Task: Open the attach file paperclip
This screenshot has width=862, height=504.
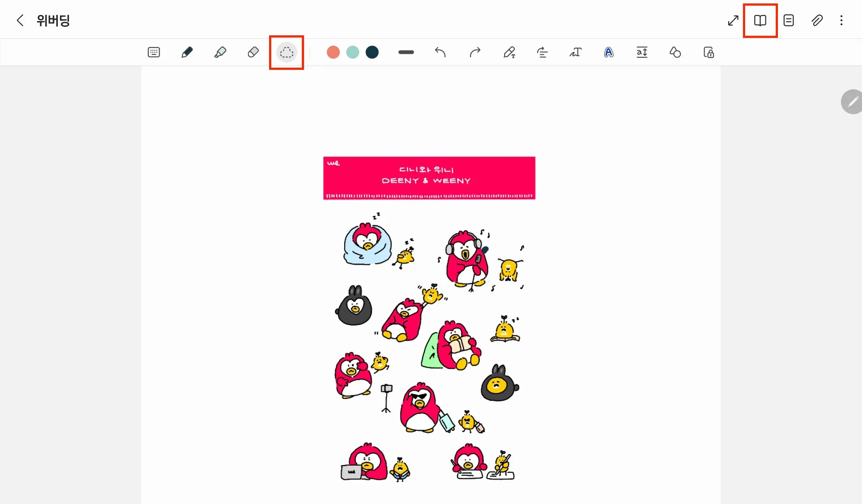Action: 817,20
